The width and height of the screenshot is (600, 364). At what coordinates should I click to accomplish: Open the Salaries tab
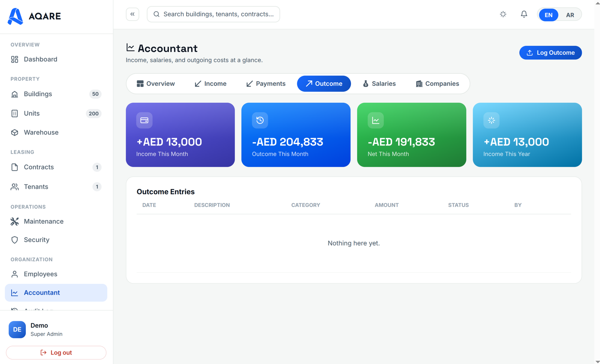pos(379,84)
